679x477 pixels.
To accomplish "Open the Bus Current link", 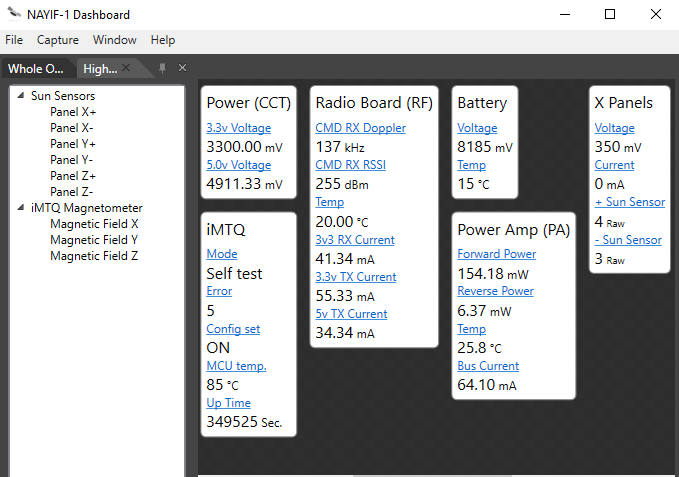I will tap(488, 366).
